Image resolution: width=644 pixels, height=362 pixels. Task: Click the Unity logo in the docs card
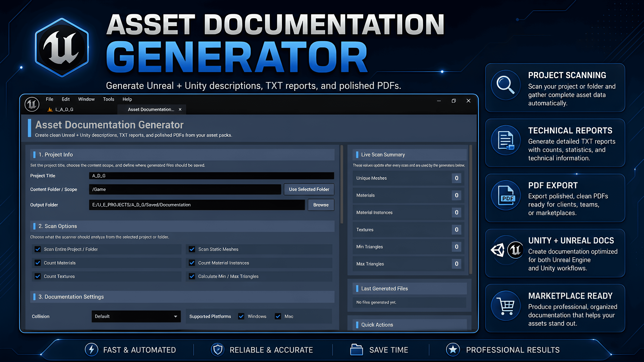pyautogui.click(x=498, y=250)
